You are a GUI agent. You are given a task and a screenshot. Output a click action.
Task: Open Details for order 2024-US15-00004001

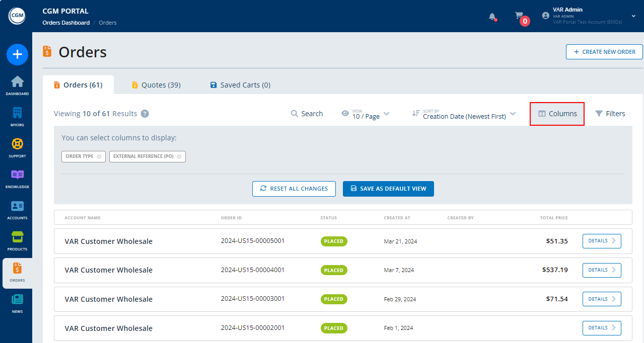coord(602,270)
